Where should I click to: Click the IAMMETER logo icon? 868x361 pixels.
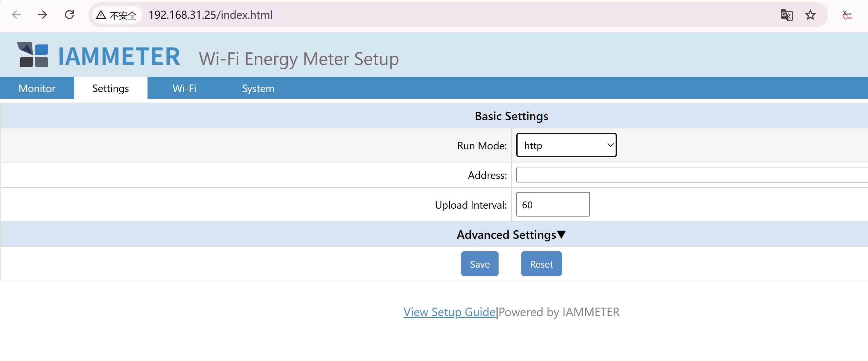(x=32, y=55)
